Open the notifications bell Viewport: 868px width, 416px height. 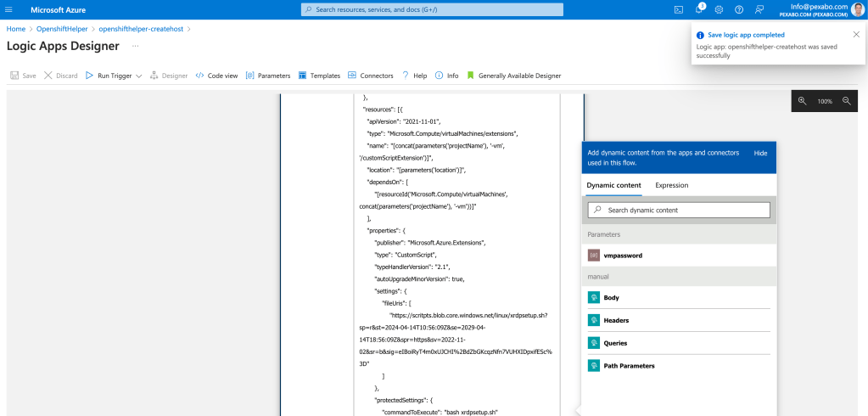pos(699,9)
